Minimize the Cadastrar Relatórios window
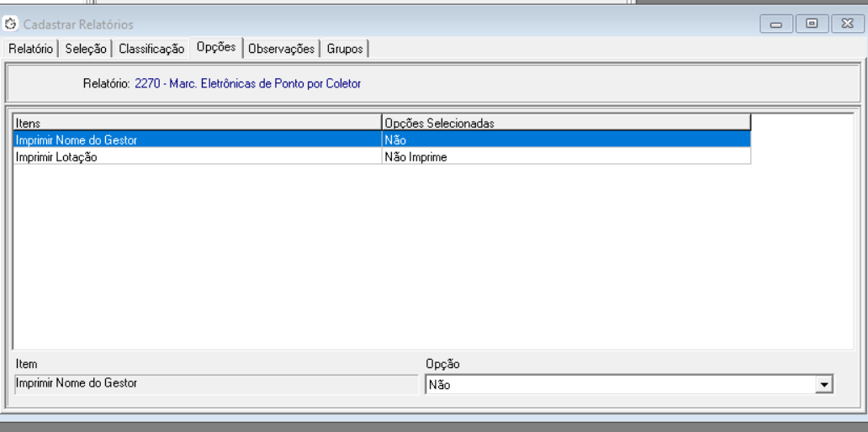The width and height of the screenshot is (868, 432). pos(775,24)
